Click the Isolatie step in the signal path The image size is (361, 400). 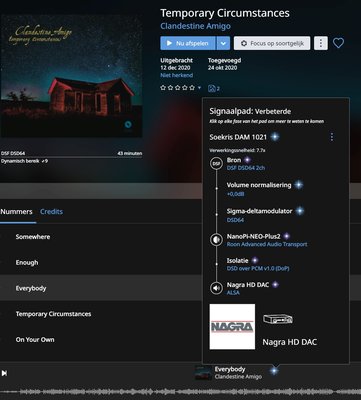(x=238, y=260)
